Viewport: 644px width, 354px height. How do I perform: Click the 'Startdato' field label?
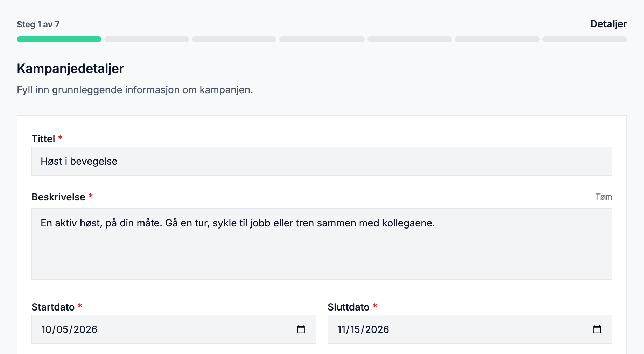[x=53, y=307]
